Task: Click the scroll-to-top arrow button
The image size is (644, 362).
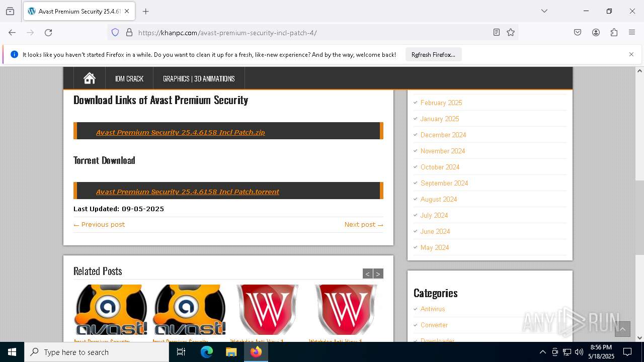Action: 622,329
